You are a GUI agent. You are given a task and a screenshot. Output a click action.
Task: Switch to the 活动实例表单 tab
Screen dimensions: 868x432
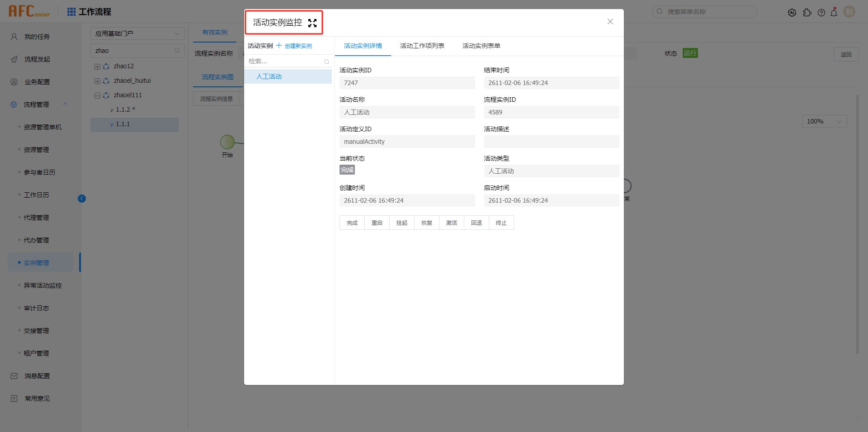(x=481, y=46)
